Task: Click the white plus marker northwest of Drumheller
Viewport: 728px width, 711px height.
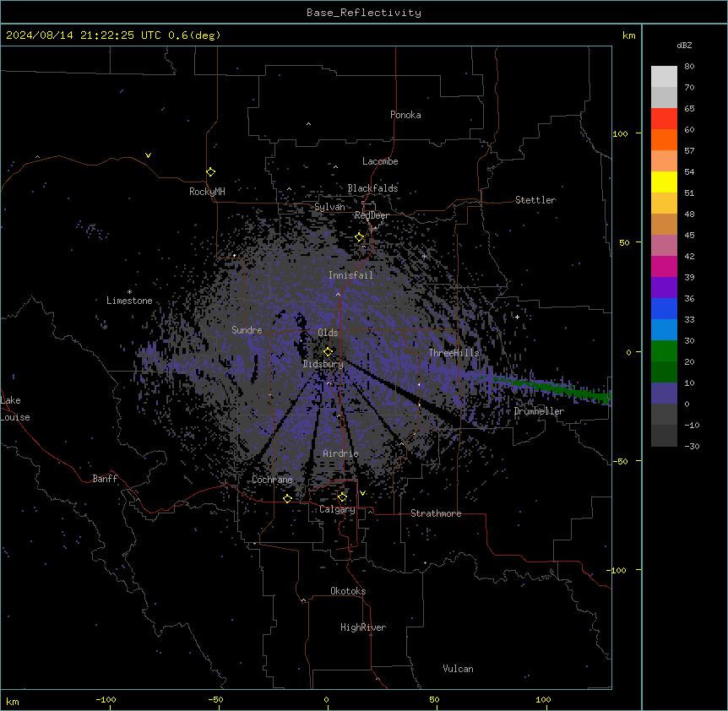Action: [x=517, y=317]
